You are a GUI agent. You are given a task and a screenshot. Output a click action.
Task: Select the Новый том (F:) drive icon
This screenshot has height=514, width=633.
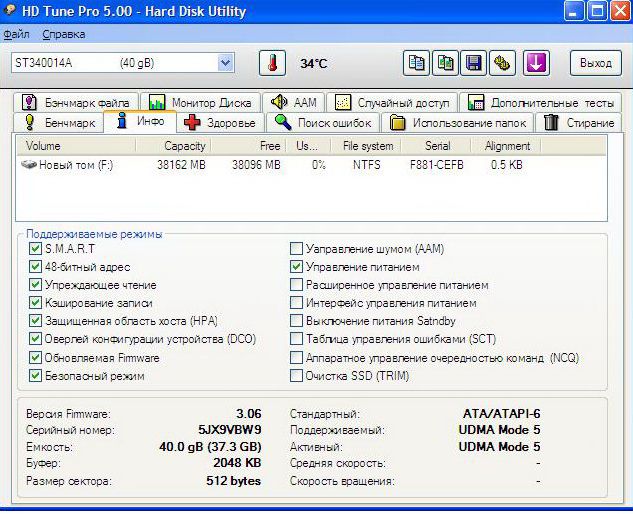pos(29,165)
